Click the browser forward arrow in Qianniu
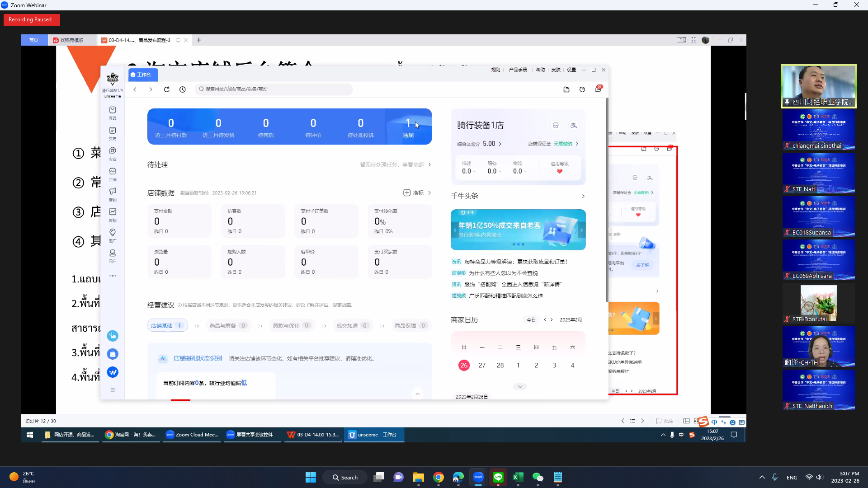 tap(151, 89)
